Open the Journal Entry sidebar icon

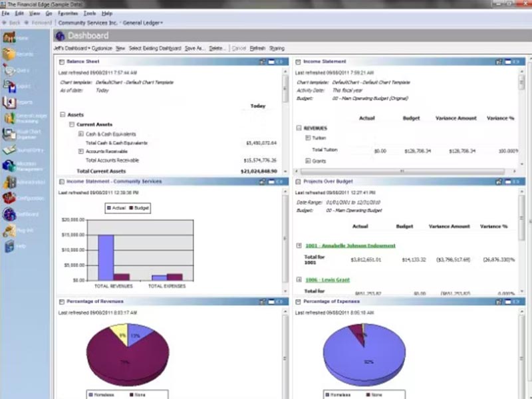(x=11, y=151)
